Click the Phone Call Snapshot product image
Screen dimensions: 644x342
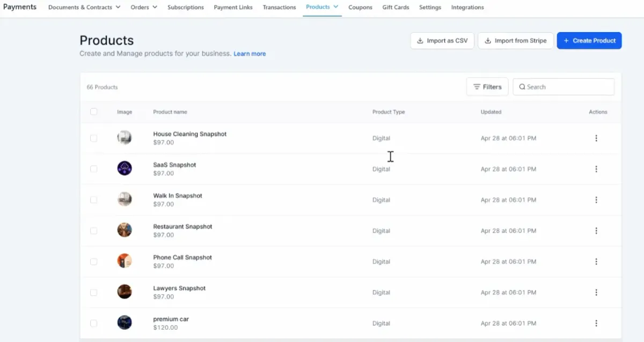[125, 261]
